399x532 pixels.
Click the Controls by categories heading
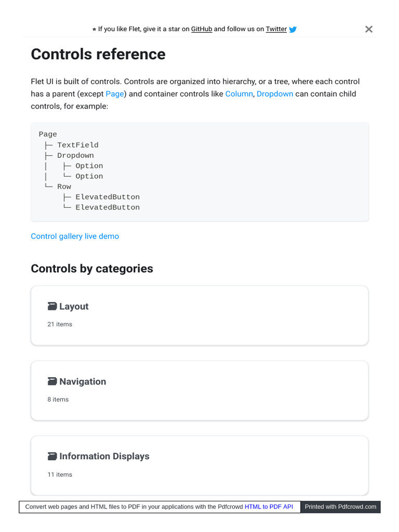92,269
